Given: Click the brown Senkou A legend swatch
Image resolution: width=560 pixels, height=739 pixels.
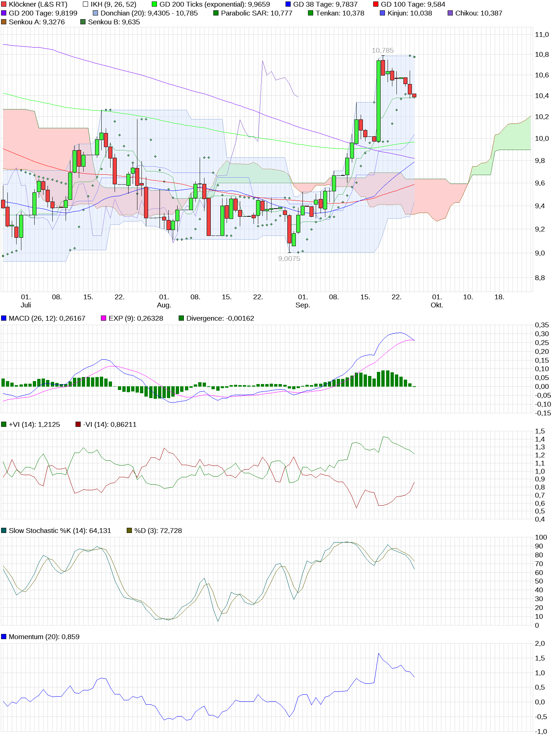Looking at the screenshot, I should pyautogui.click(x=4, y=22).
